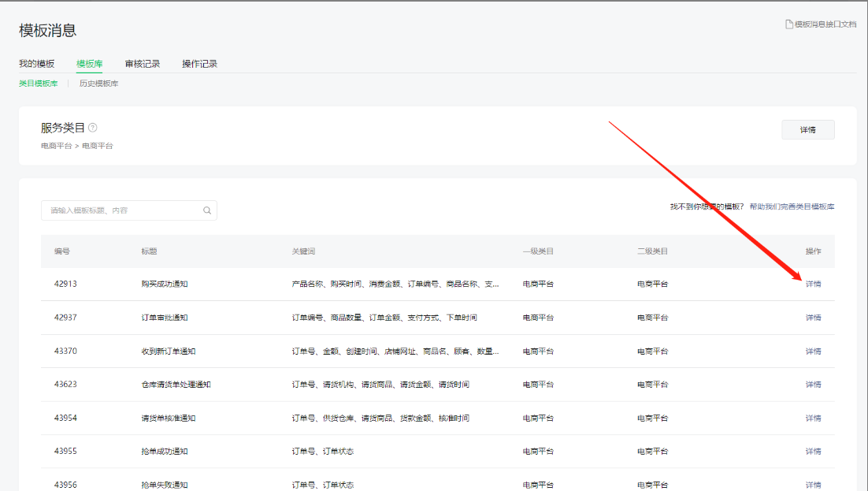Open the 模板消息接口文档 link text

coord(825,24)
